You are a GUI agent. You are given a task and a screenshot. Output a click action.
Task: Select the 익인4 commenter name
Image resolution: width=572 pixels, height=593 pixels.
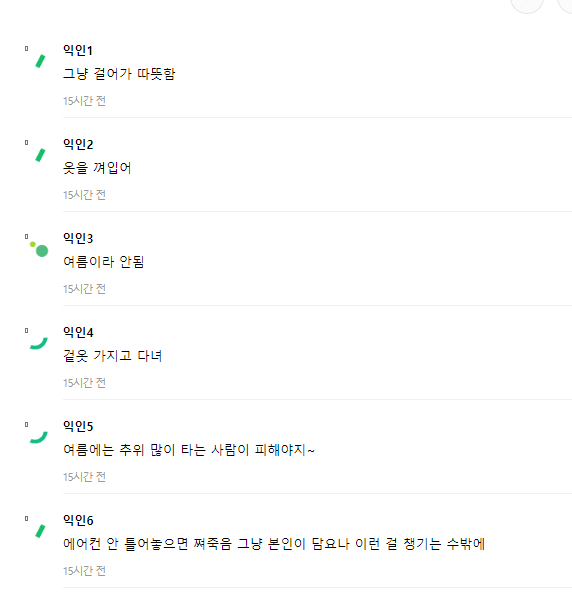coord(78,332)
